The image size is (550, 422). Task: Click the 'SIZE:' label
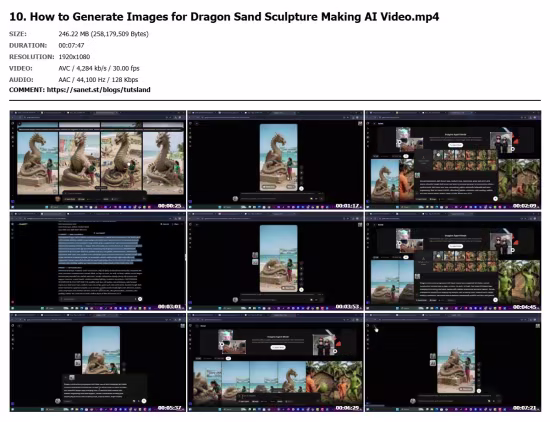tap(18, 34)
